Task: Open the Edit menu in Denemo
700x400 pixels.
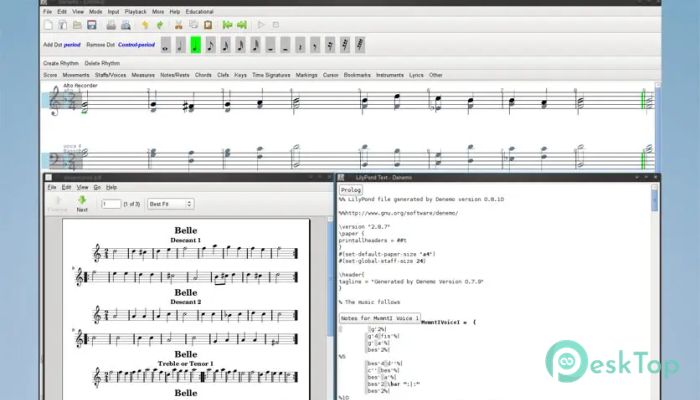Action: tap(62, 12)
